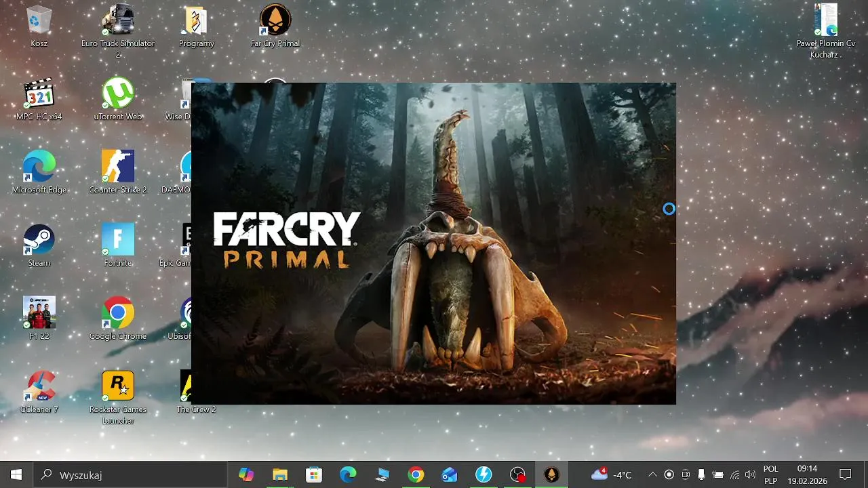
Task: Select the Steam desktop icon
Action: pyautogui.click(x=39, y=245)
